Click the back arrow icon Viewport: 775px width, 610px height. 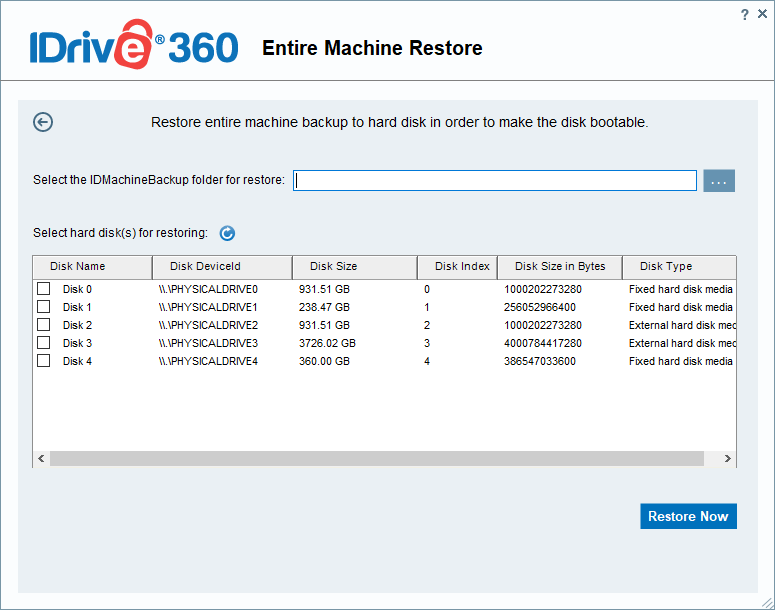pos(43,122)
